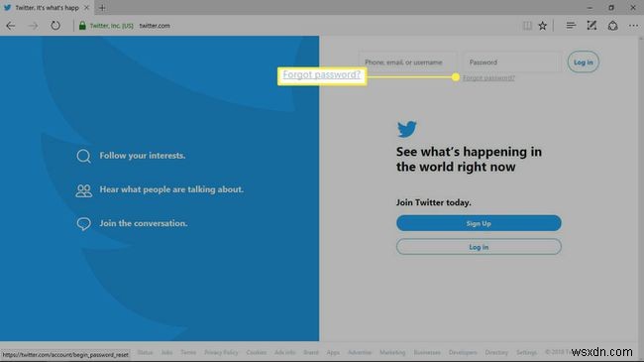Minimize the browser window
The image size is (644, 362).
(590, 7)
